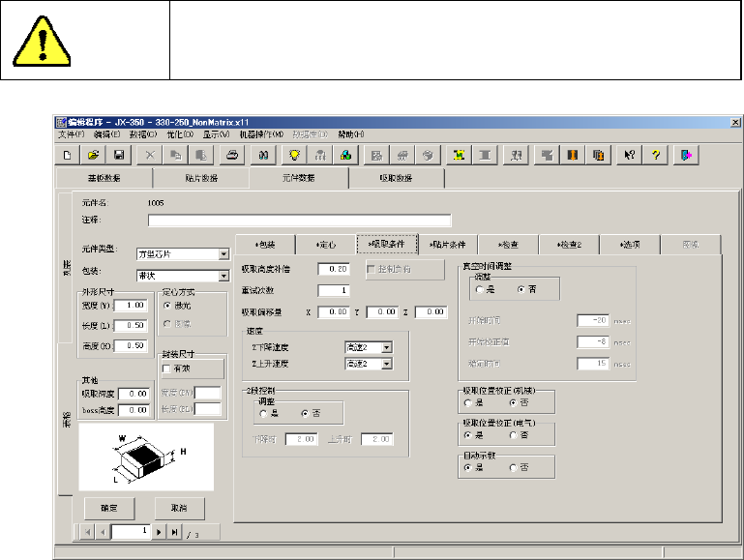Switch to the 贴片数据 tab
Screen dimensions: 744x560
[200, 179]
